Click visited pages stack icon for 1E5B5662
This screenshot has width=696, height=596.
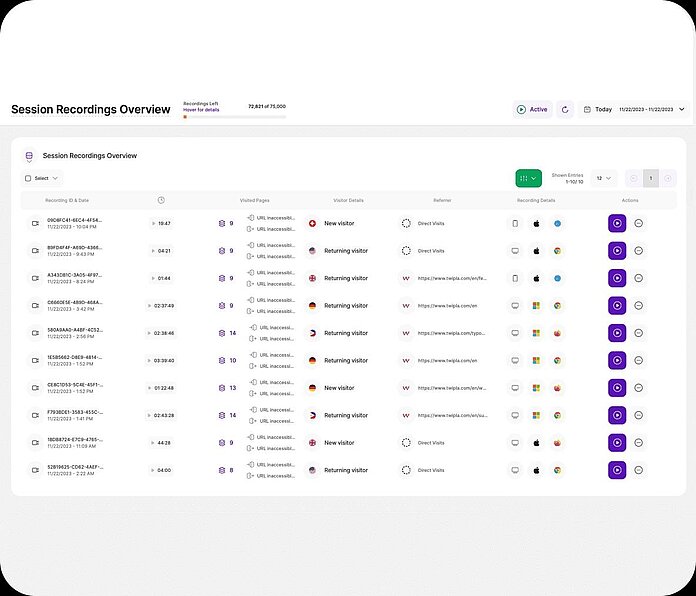(222, 360)
